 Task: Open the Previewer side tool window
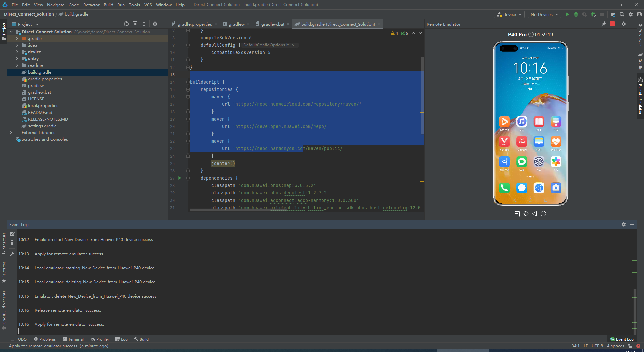(640, 35)
